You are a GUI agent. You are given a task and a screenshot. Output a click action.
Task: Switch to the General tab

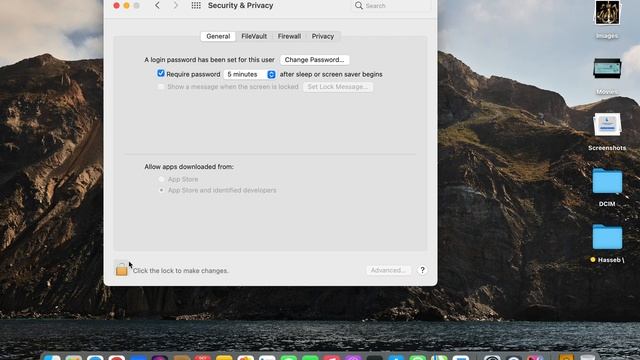218,36
